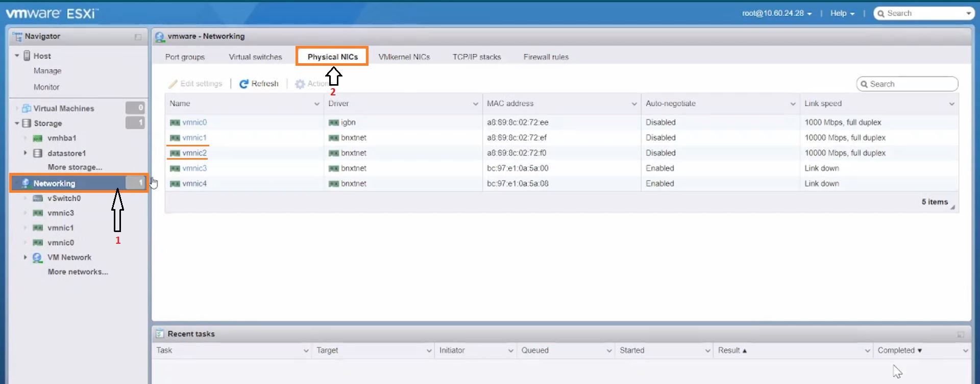This screenshot has width=980, height=384.
Task: Open the Name column dropdown arrow
Action: point(316,104)
